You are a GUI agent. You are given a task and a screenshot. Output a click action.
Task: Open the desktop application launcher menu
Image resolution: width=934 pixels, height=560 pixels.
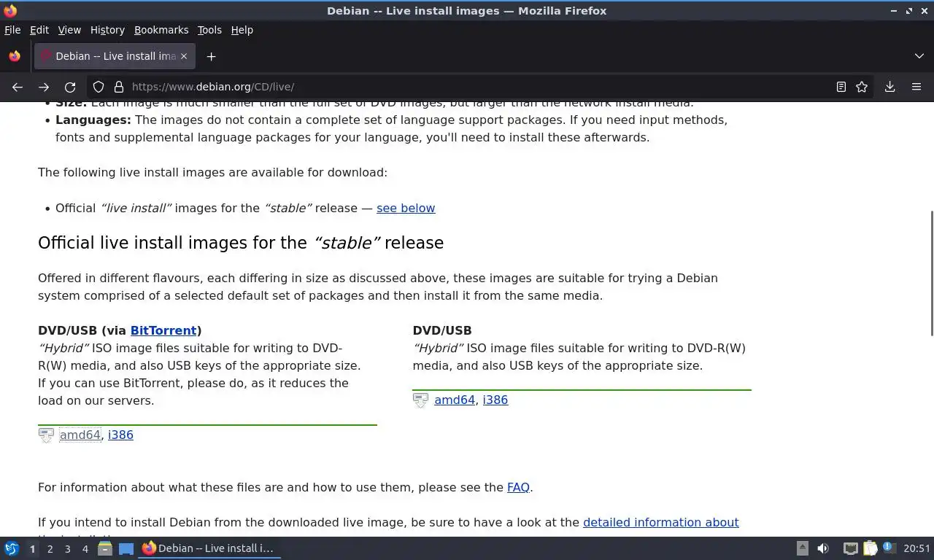click(12, 548)
